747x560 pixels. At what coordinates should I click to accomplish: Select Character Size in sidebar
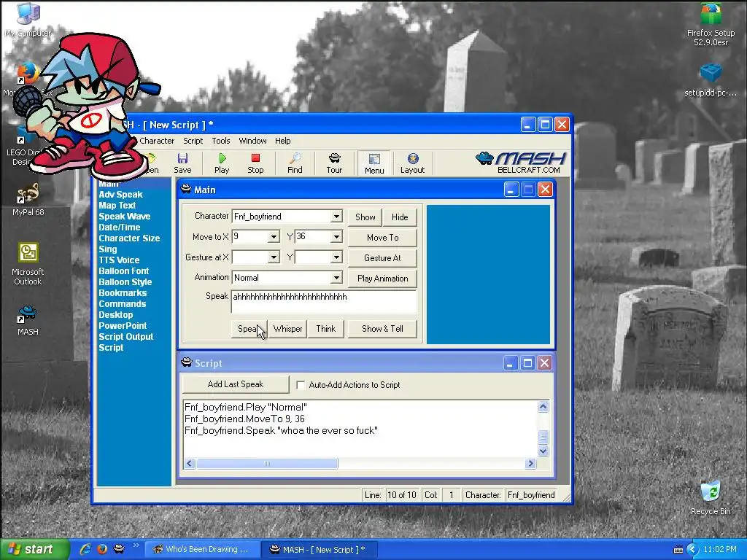pos(129,238)
